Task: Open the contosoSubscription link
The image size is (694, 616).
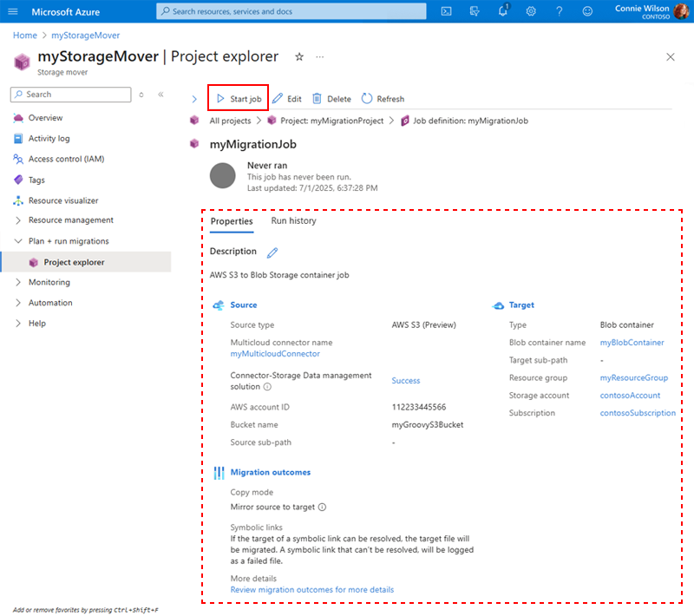Action: (x=638, y=413)
